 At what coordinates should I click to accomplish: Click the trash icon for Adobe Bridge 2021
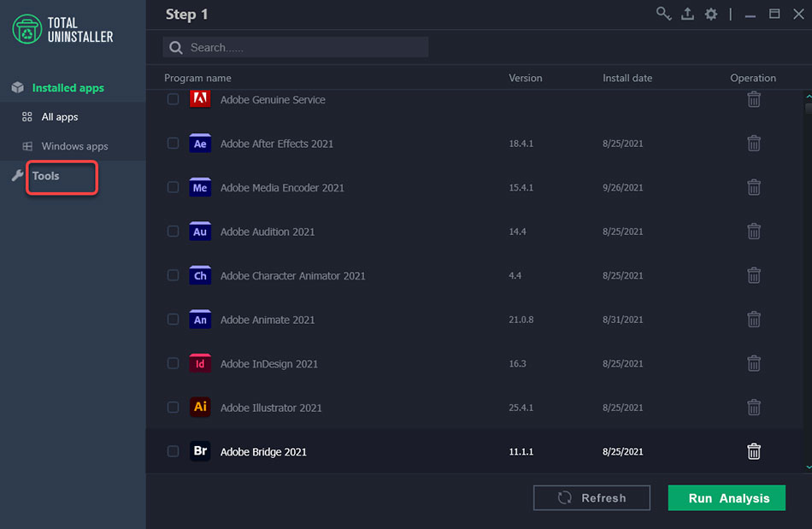click(754, 451)
